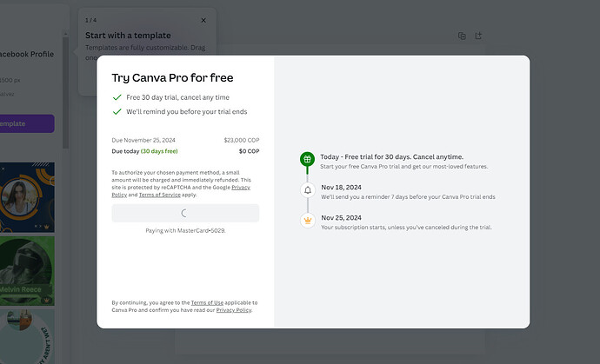Click the green checkmark beside We'll remind you

click(x=117, y=112)
